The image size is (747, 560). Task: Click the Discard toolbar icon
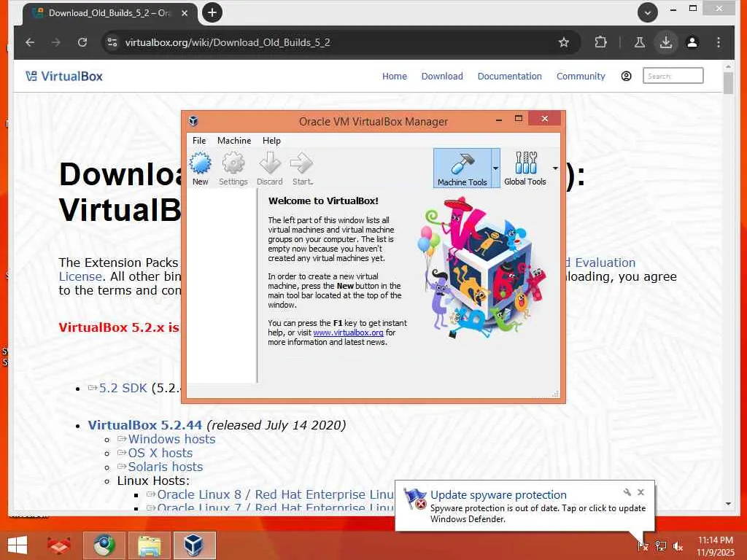click(270, 168)
